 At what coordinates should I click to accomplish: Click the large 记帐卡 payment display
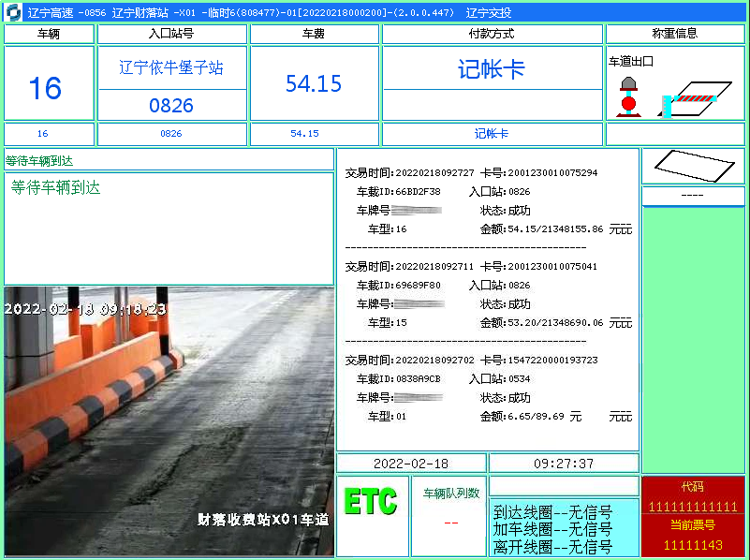pos(492,69)
